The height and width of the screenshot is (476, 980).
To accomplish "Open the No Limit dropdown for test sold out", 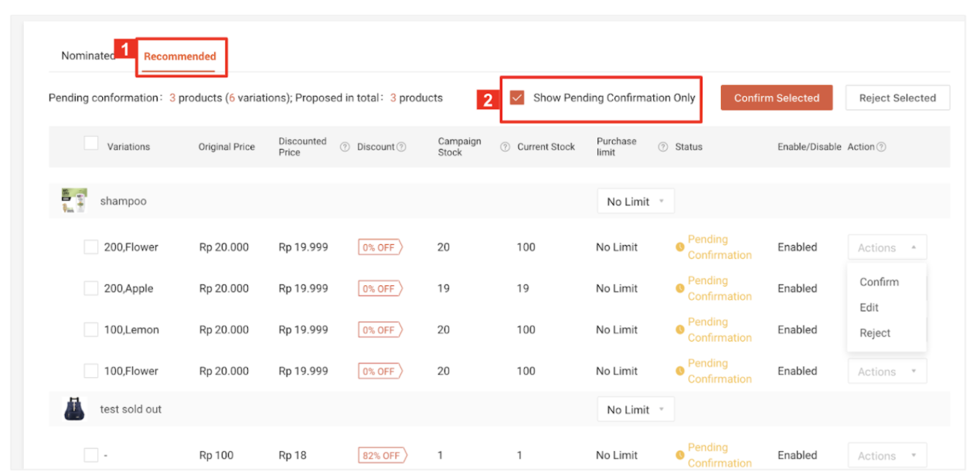I will 635,409.
